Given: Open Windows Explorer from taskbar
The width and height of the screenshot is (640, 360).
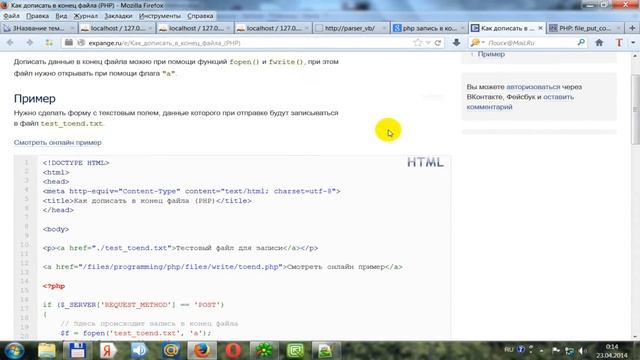Looking at the screenshot, I should point(47,351).
